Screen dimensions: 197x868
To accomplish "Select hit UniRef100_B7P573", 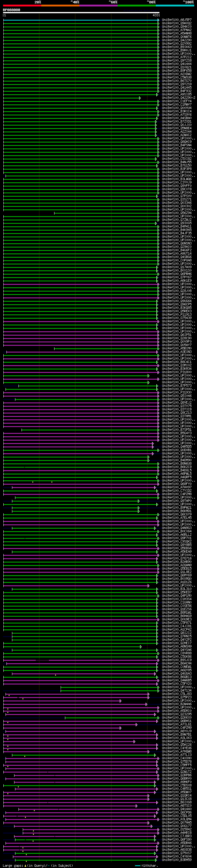I will coord(177,386).
